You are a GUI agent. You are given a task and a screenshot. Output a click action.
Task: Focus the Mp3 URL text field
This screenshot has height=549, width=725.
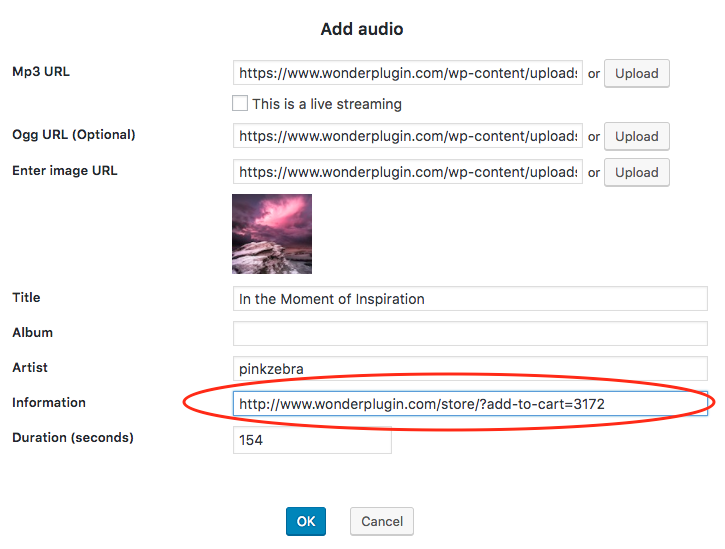[408, 73]
